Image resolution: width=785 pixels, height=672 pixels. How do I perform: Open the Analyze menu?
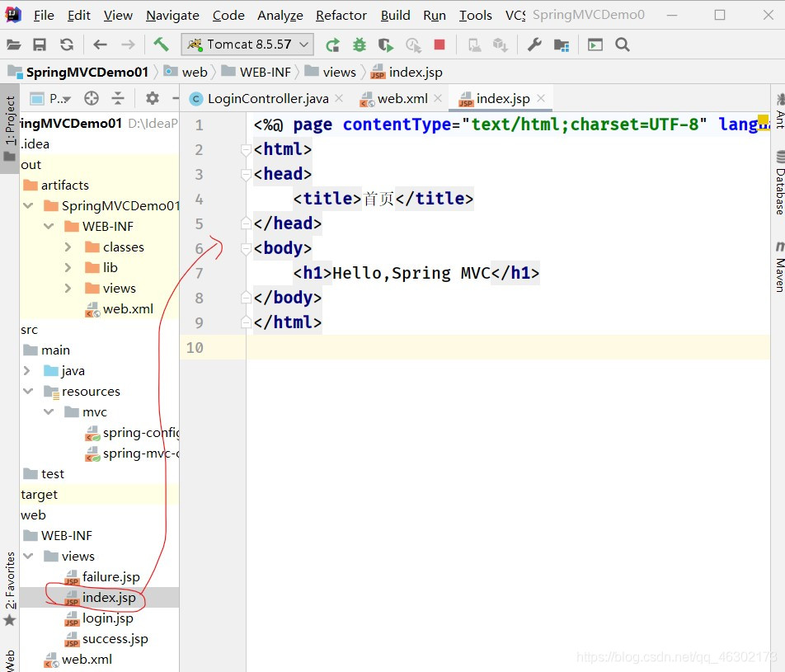[x=280, y=16]
